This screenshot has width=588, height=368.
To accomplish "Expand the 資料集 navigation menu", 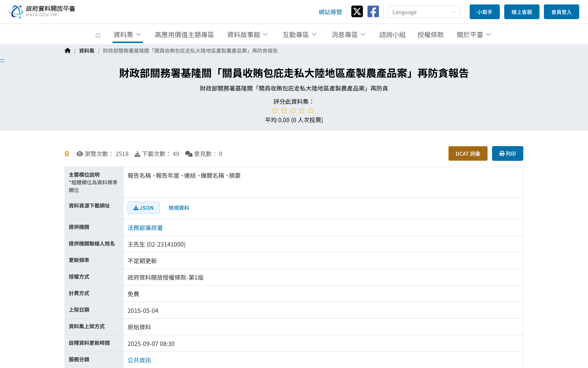I will (128, 35).
